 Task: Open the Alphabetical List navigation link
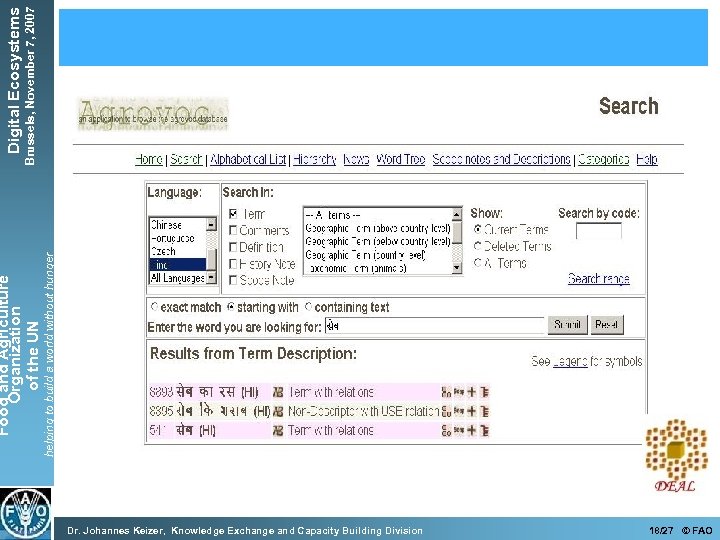[x=248, y=159]
